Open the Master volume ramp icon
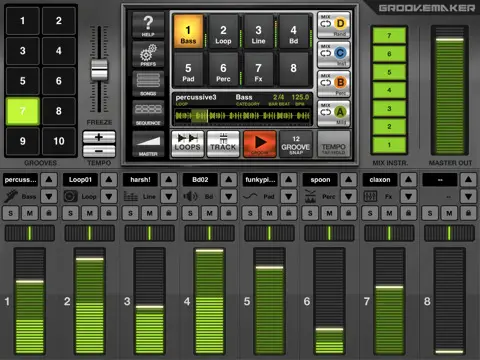Viewport: 480px width, 360px height. (148, 144)
